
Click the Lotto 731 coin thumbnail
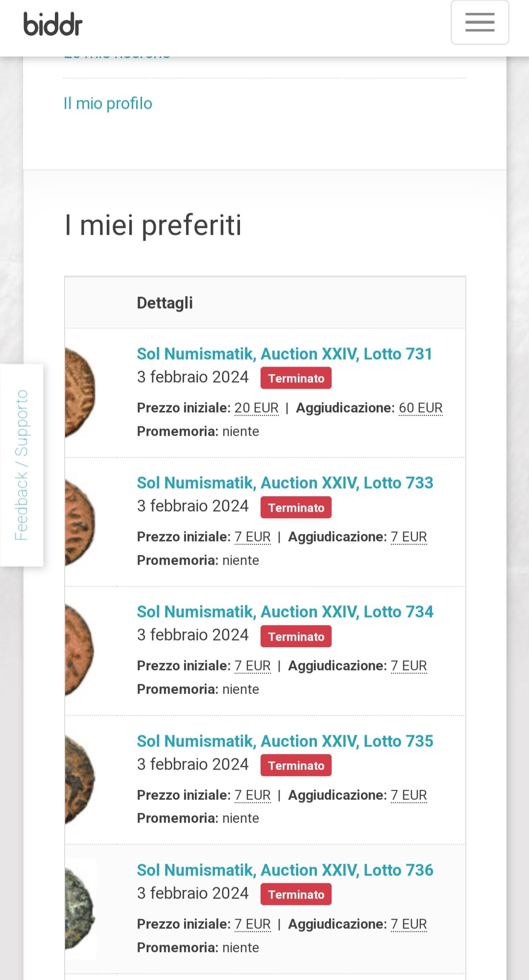coord(80,392)
